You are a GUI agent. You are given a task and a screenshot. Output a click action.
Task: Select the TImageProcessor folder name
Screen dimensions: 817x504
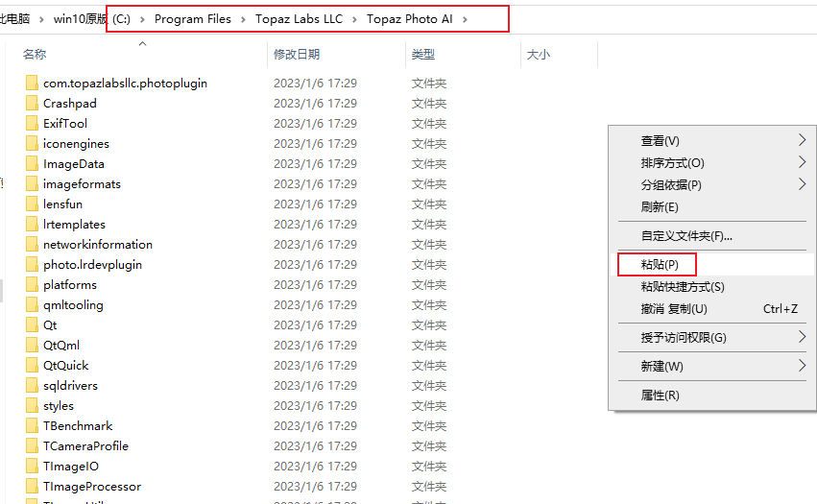click(92, 487)
